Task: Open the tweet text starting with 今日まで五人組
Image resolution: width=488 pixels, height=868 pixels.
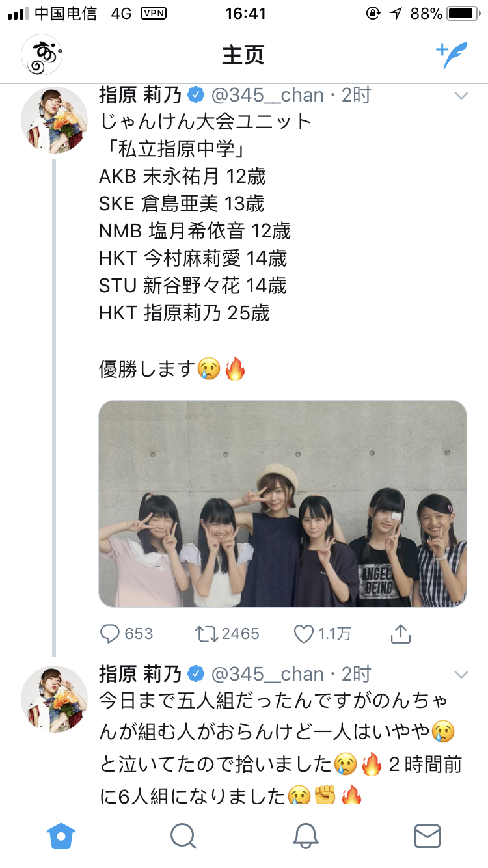Action: coord(280,748)
